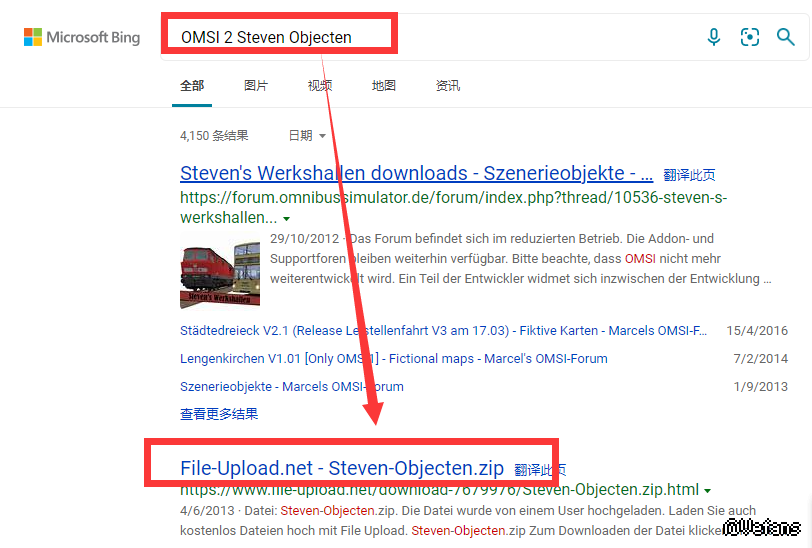Open Städtedreieck V2.1 sub-link
This screenshot has height=548, width=812.
pos(443,330)
